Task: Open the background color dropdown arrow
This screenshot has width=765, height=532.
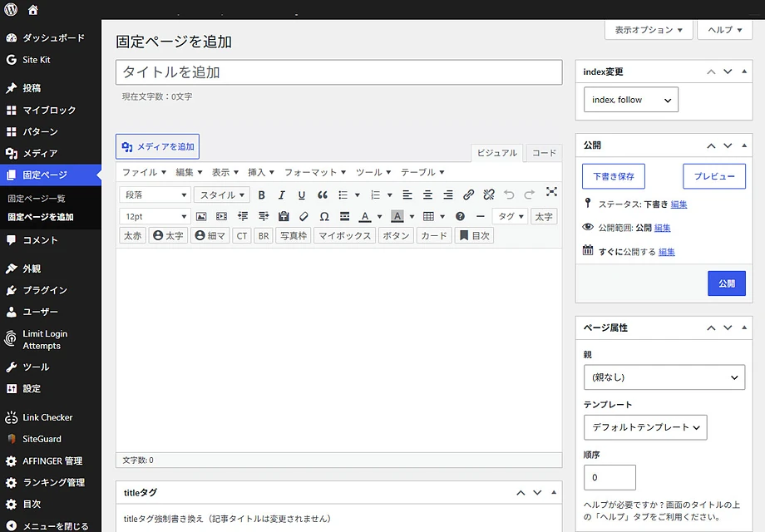Action: coord(412,216)
